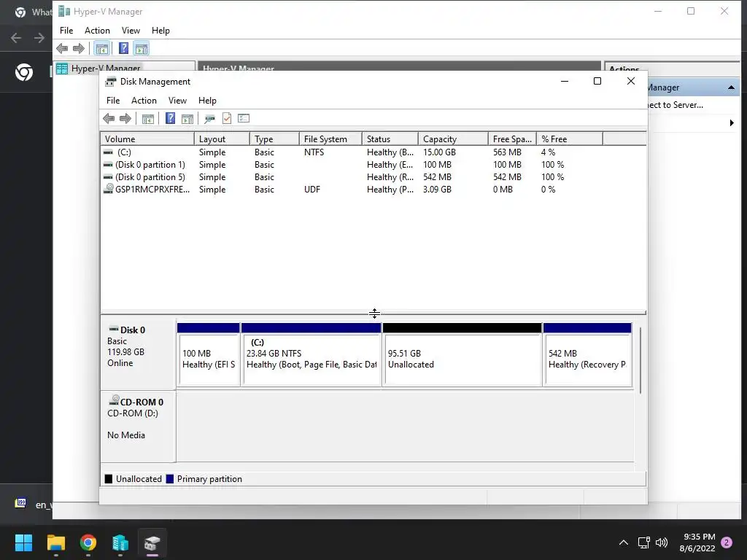Screen dimensions: 747x560
Task: Go forward in the Disk Management toolbar
Action: point(125,119)
